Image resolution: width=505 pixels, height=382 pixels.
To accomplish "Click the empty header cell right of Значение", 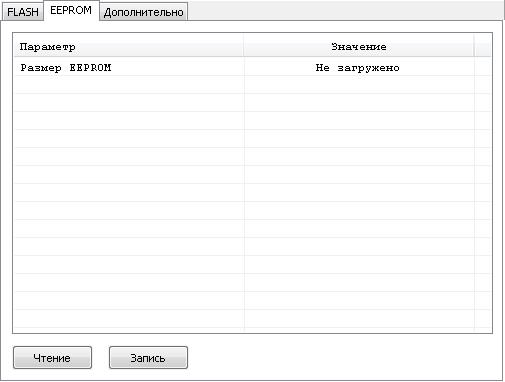I will click(x=482, y=47).
